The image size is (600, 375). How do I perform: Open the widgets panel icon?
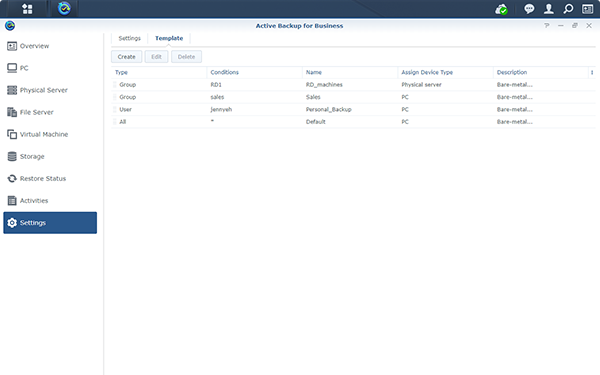(587, 9)
